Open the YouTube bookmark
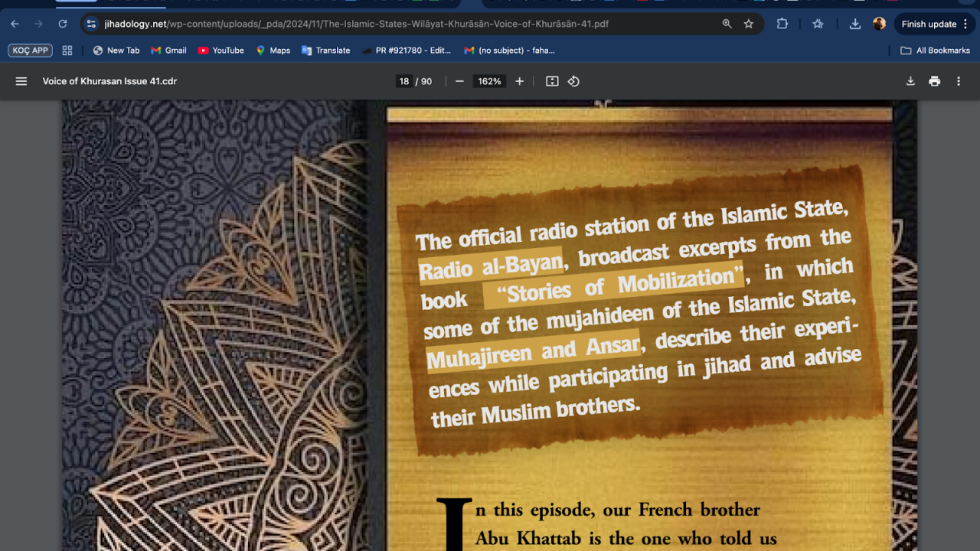Viewport: 980px width, 551px height. 220,51
